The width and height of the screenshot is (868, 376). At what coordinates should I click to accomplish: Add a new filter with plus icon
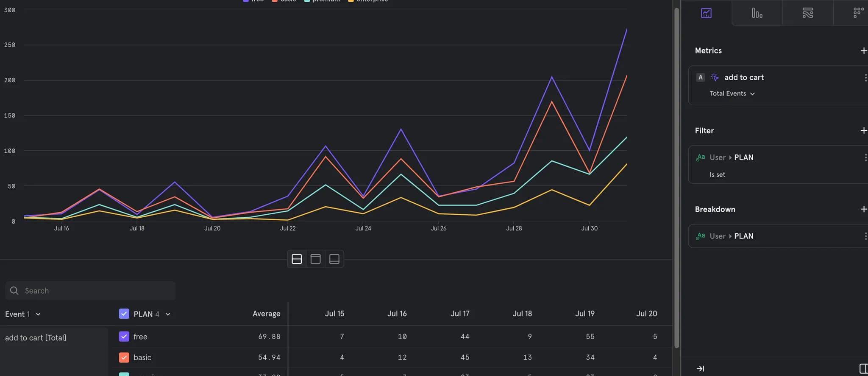click(x=863, y=131)
